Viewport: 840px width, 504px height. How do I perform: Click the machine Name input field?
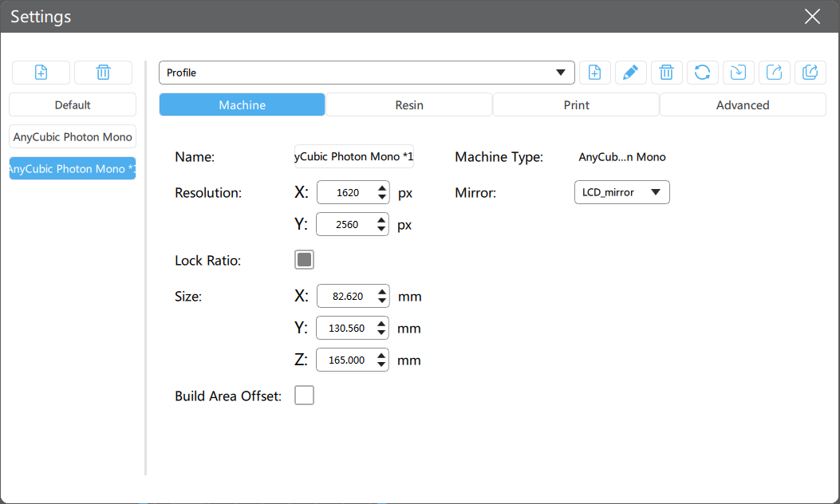coord(353,156)
